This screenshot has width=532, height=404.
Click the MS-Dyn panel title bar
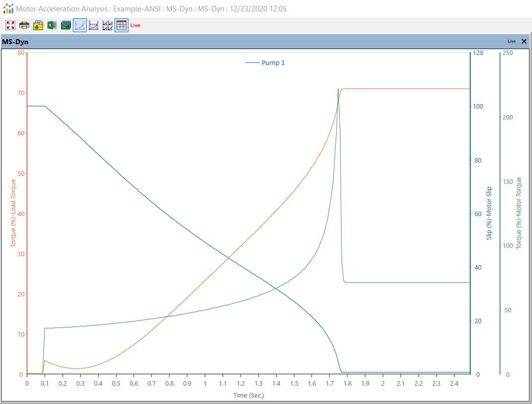coord(15,42)
